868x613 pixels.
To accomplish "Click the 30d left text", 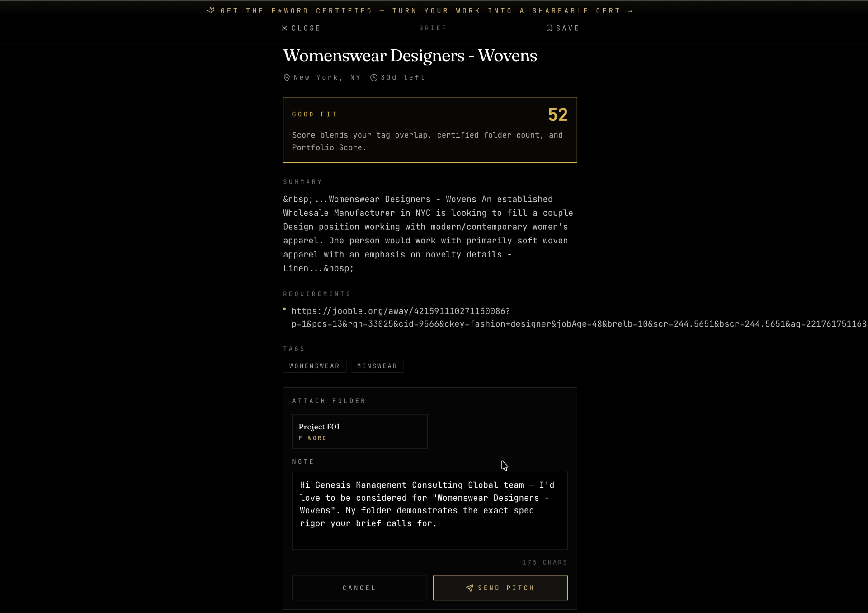I will click(x=403, y=77).
